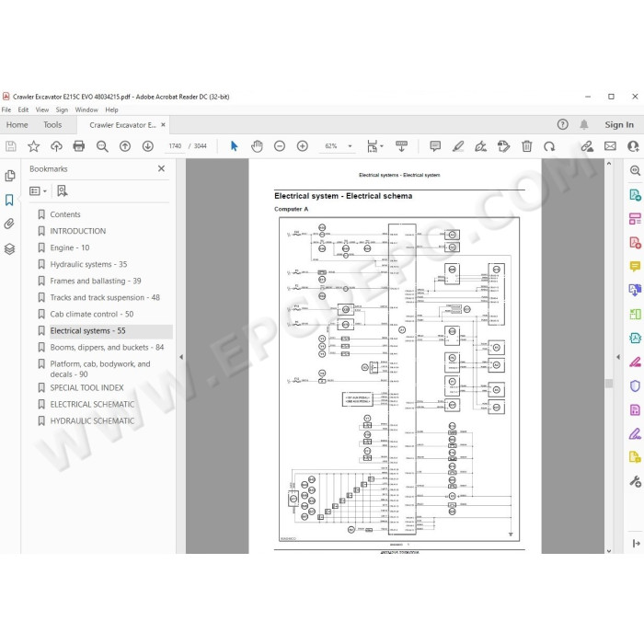Open the sign document pen tool
Screen dimensions: 644x644
pos(480,146)
